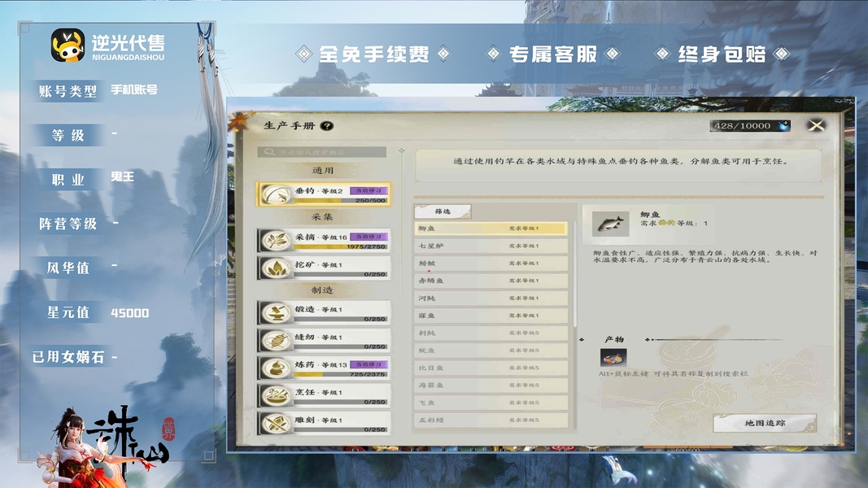The height and width of the screenshot is (488, 868).
Task: Click the 采集 category header
Action: point(322,217)
